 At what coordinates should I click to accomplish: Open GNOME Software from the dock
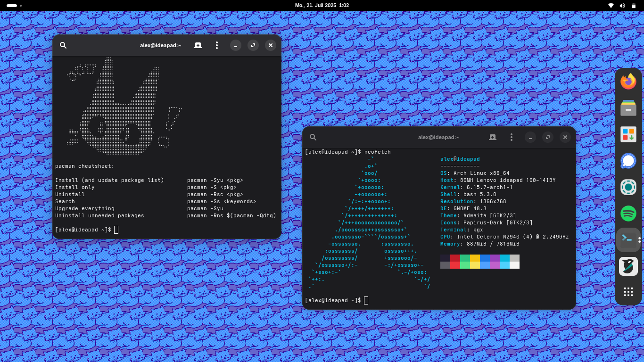628,134
